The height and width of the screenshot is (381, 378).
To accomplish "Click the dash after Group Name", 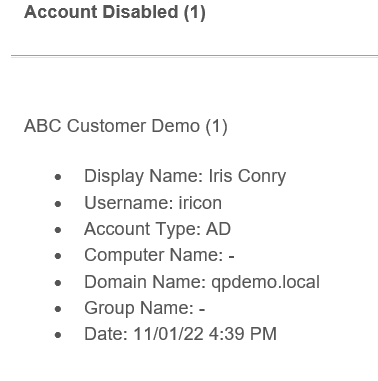I will click(202, 309).
